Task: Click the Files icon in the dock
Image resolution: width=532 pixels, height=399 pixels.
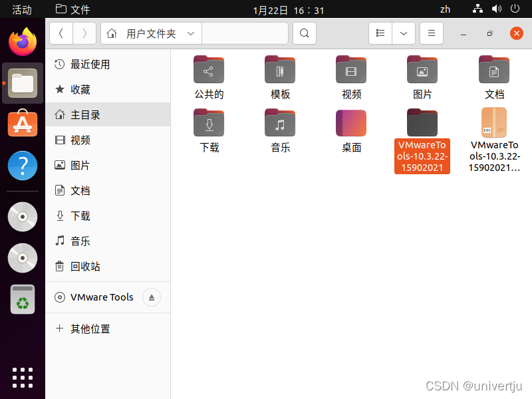Action: [23, 83]
